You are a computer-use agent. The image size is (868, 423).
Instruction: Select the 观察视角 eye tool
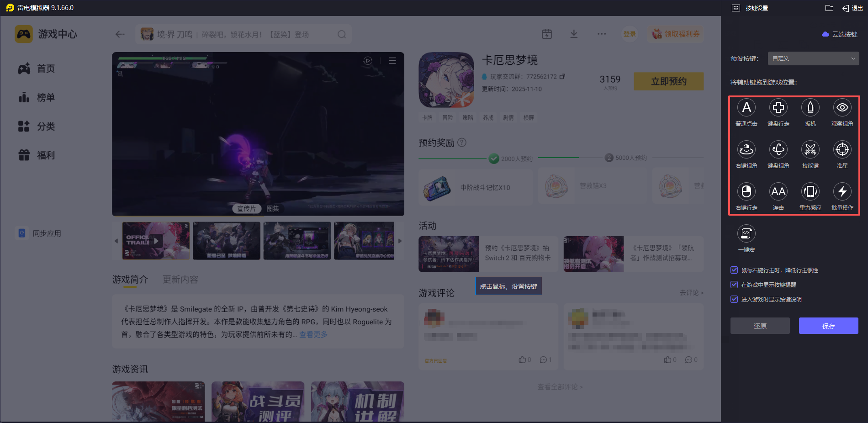point(842,108)
